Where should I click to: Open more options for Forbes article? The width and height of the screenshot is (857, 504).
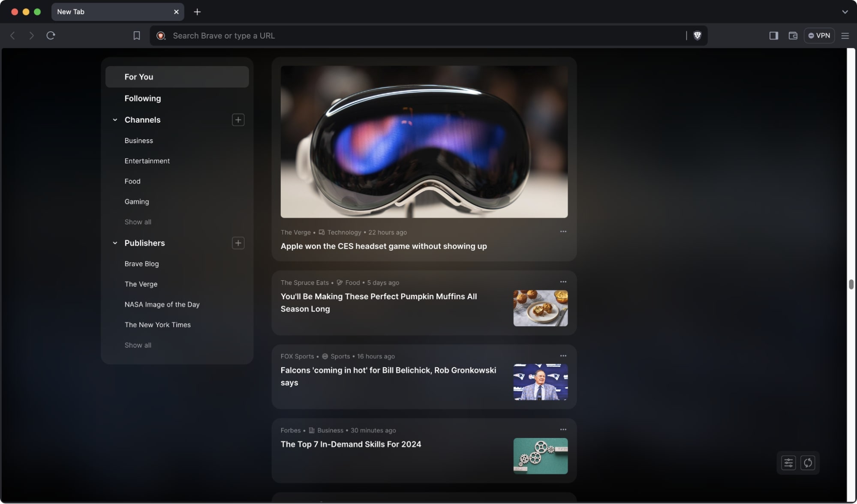[x=563, y=429]
